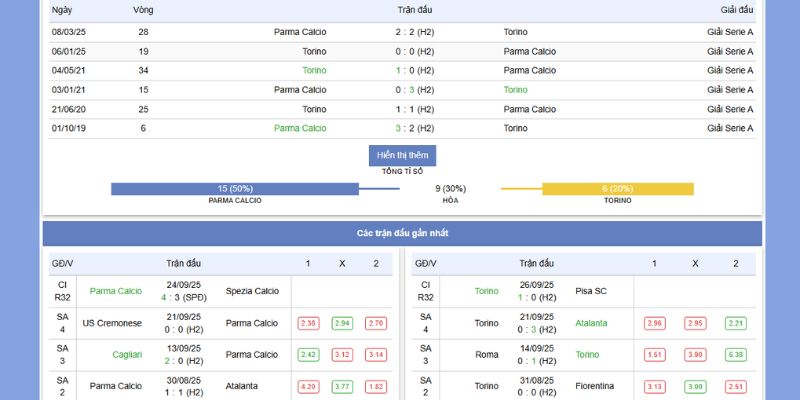Open the Cagliari team page
This screenshot has width=800, height=400.
[126, 355]
